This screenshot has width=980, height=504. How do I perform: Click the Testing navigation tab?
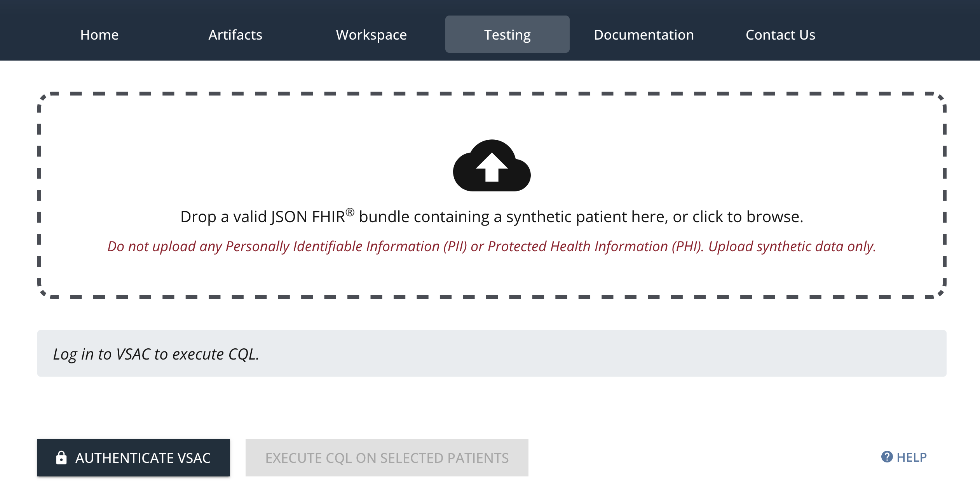click(x=507, y=34)
